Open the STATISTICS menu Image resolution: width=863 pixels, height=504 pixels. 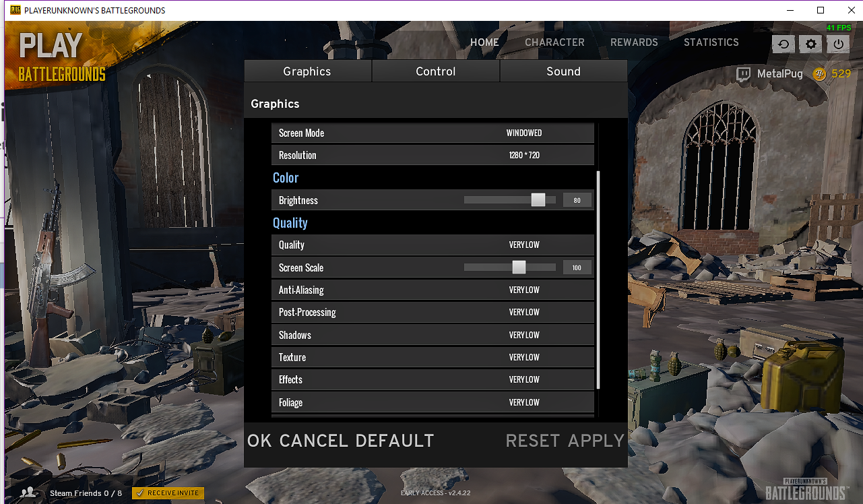711,42
